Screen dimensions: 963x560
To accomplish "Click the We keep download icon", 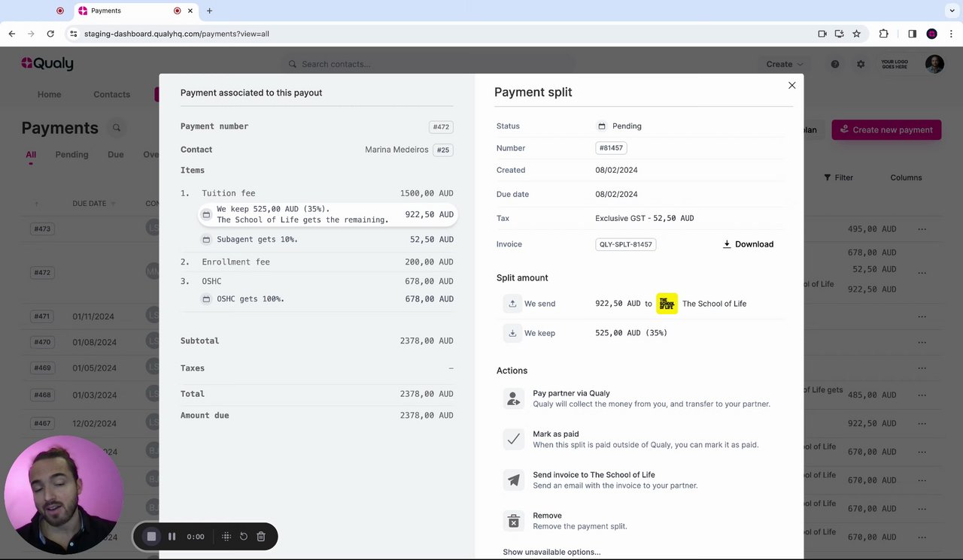I will 512,333.
